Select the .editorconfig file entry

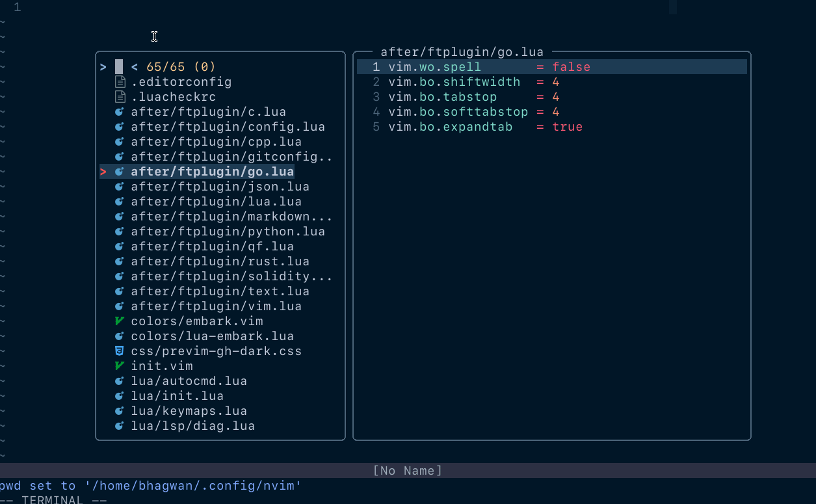tap(181, 82)
